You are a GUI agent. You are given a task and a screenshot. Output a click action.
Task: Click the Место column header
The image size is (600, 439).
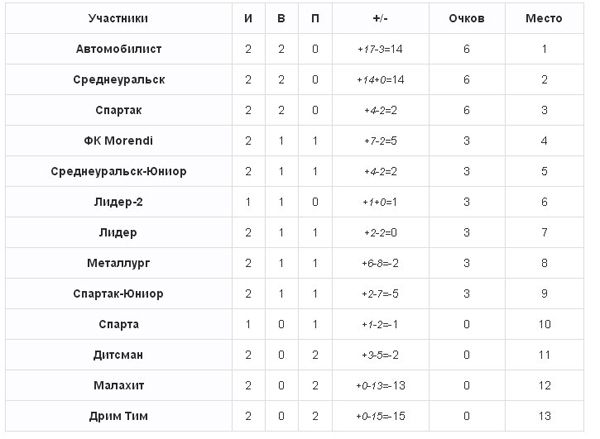pos(544,18)
